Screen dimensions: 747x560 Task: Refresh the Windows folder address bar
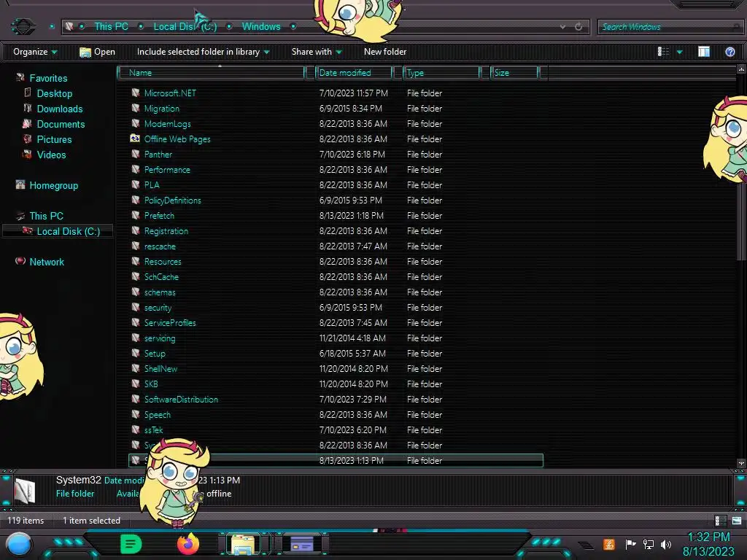pyautogui.click(x=578, y=27)
